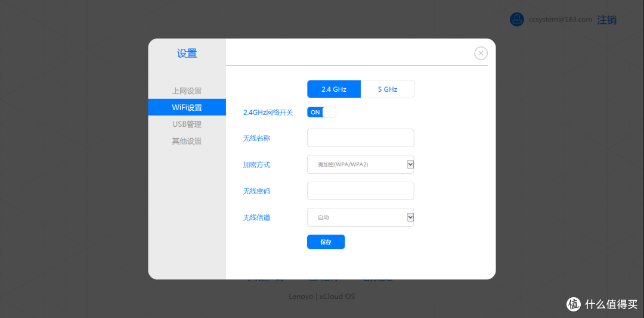This screenshot has height=318, width=644.
Task: Click the 保存 save button
Action: coord(326,242)
